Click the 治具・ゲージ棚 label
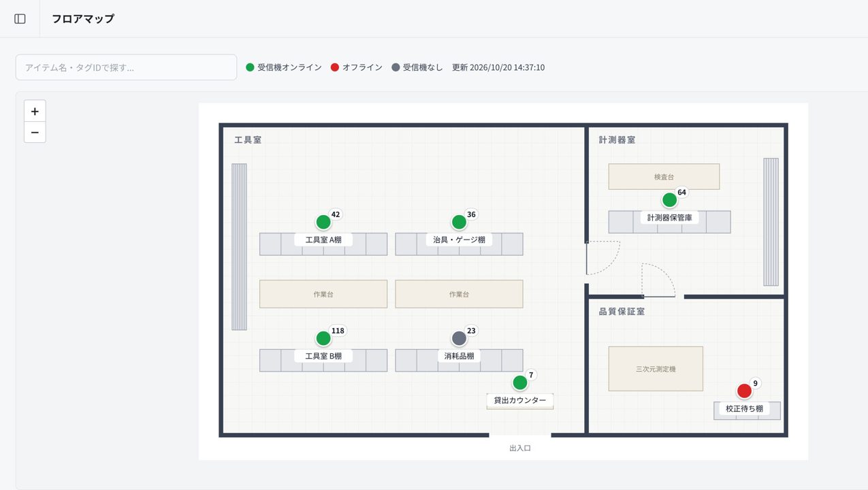Screen dimensions: 868x490 tap(459, 240)
